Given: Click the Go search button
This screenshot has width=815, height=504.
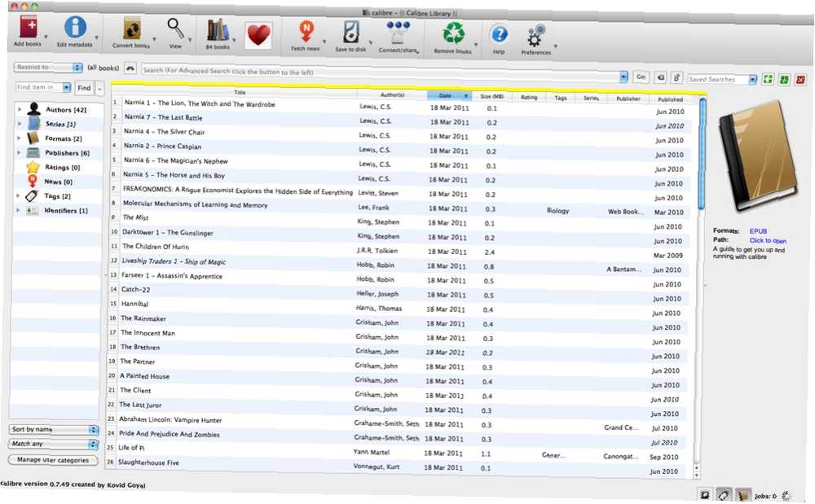Looking at the screenshot, I should [x=641, y=77].
